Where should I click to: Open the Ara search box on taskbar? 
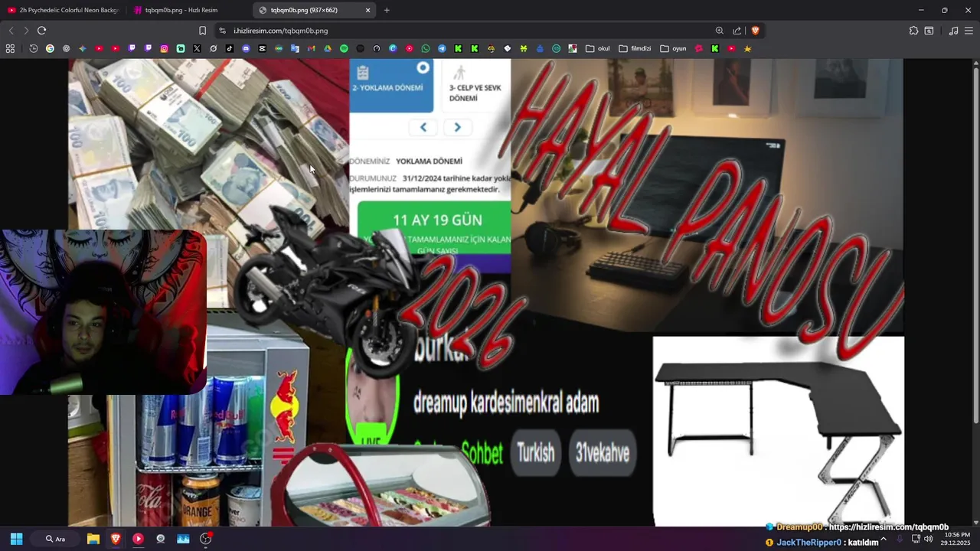tap(55, 539)
